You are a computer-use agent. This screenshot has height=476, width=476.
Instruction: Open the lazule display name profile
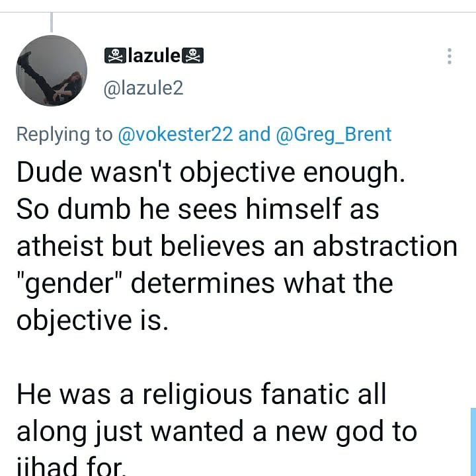pos(153,56)
